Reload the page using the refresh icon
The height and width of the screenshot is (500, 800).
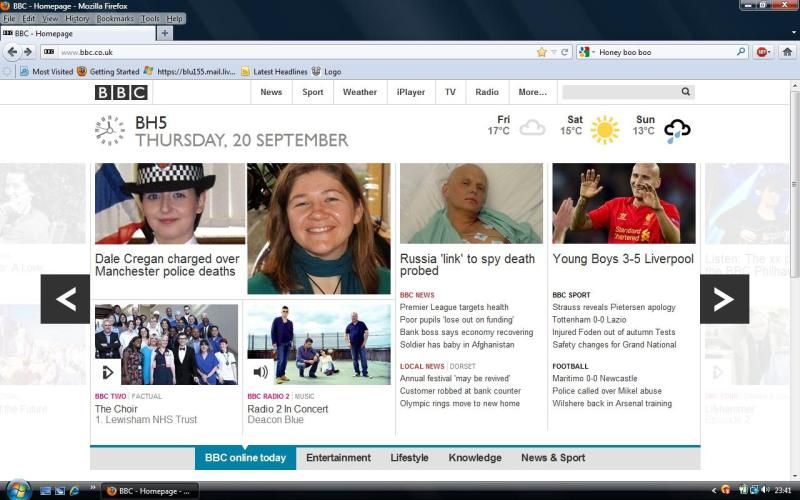(565, 52)
